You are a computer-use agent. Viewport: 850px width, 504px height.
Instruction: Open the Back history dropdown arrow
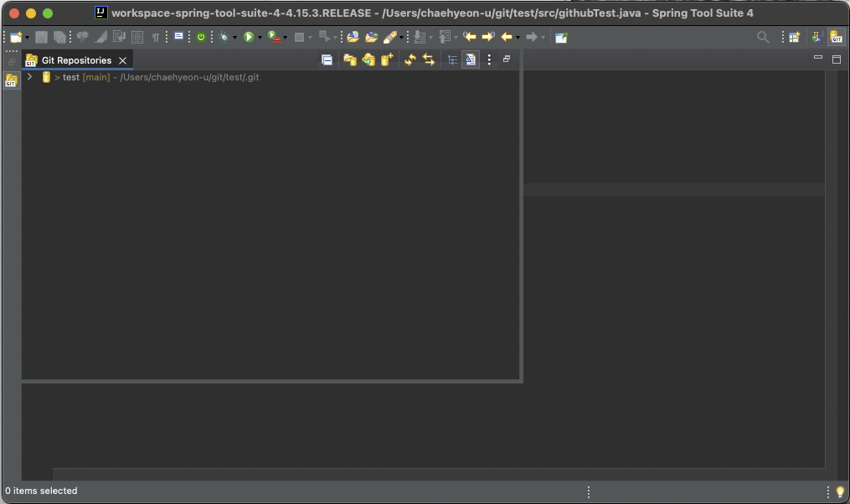tap(518, 38)
